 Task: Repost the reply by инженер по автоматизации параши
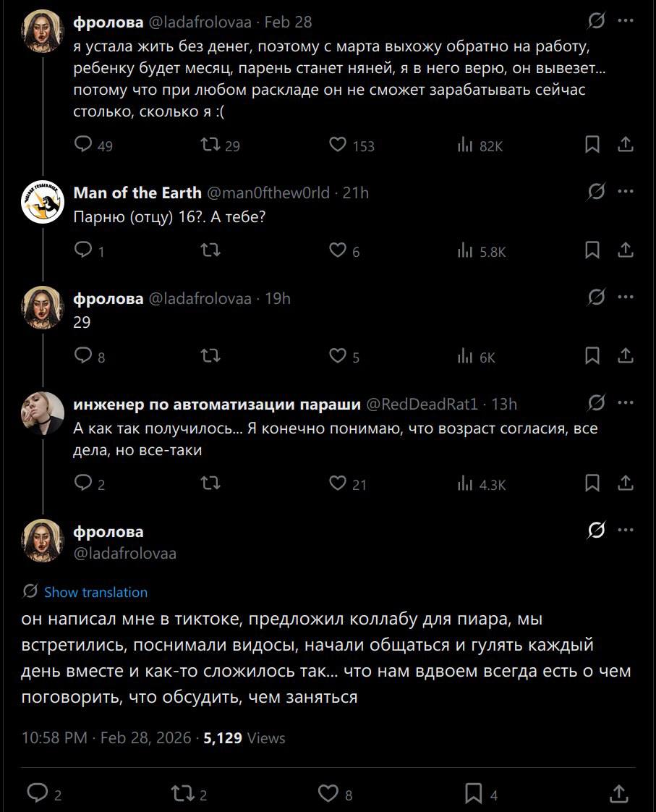[210, 483]
